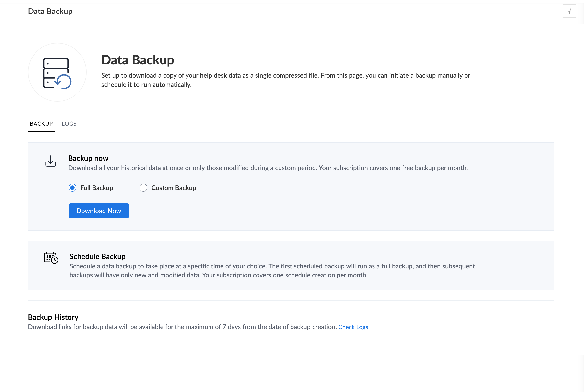Start backup with Download Now button
Image resolution: width=584 pixels, height=392 pixels.
click(99, 211)
